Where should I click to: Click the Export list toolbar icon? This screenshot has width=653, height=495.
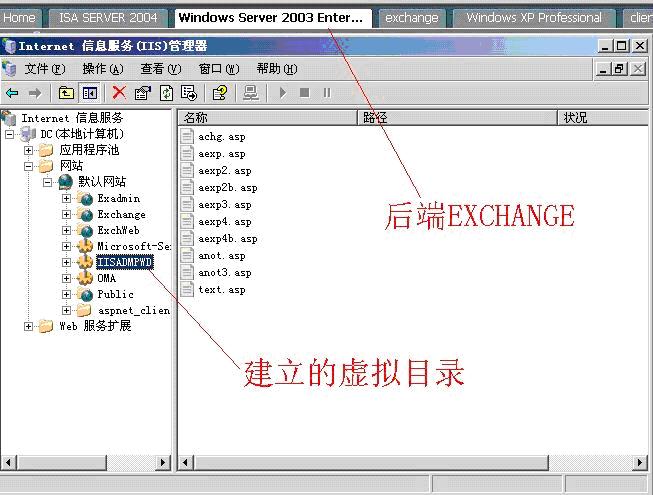(x=189, y=93)
